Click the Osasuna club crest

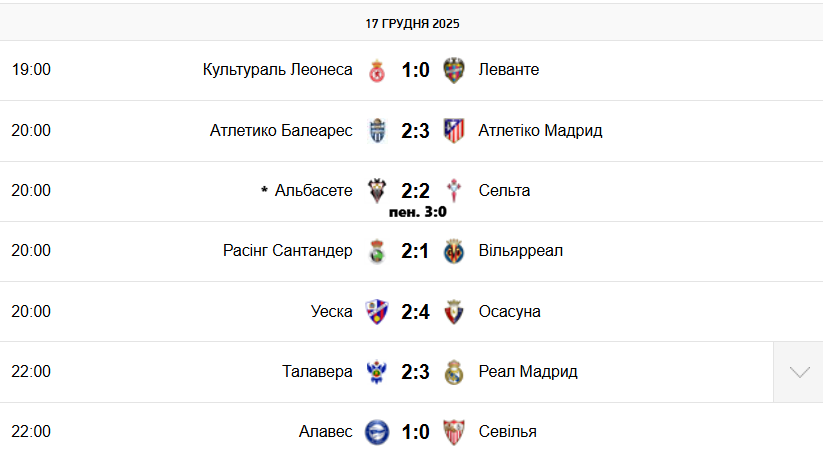tap(454, 311)
